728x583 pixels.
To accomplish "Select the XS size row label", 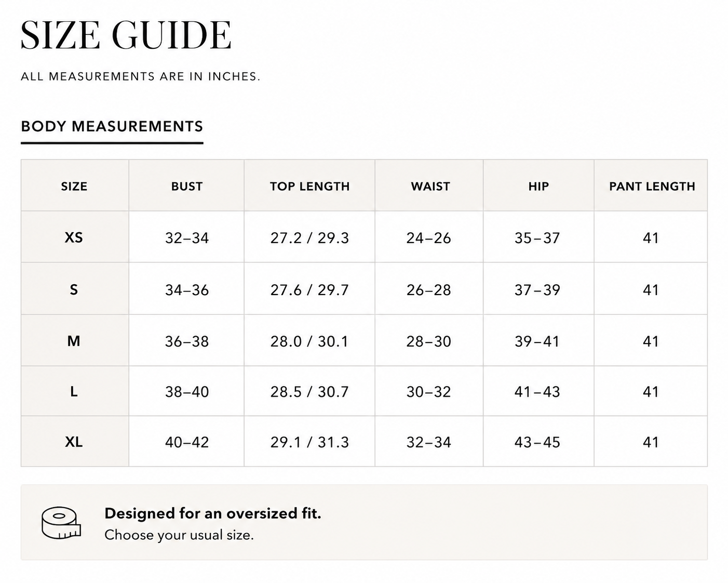I will click(x=74, y=237).
